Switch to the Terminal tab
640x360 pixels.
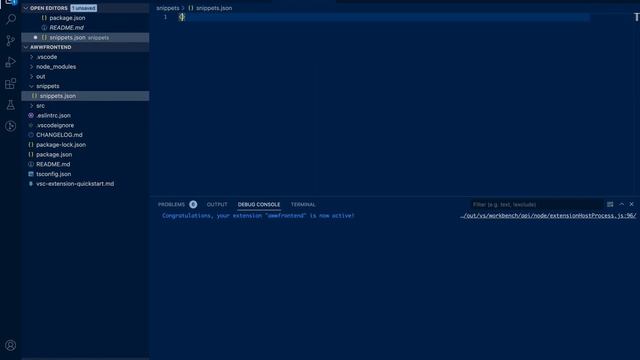303,204
